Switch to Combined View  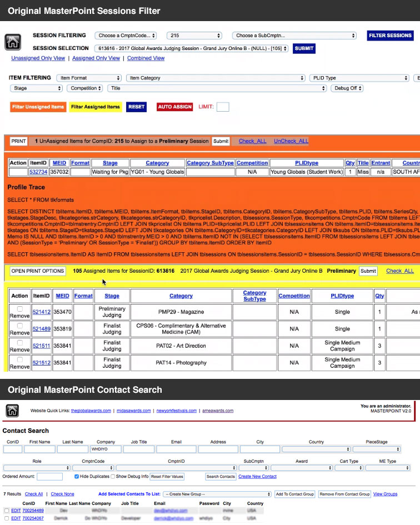pyautogui.click(x=146, y=58)
